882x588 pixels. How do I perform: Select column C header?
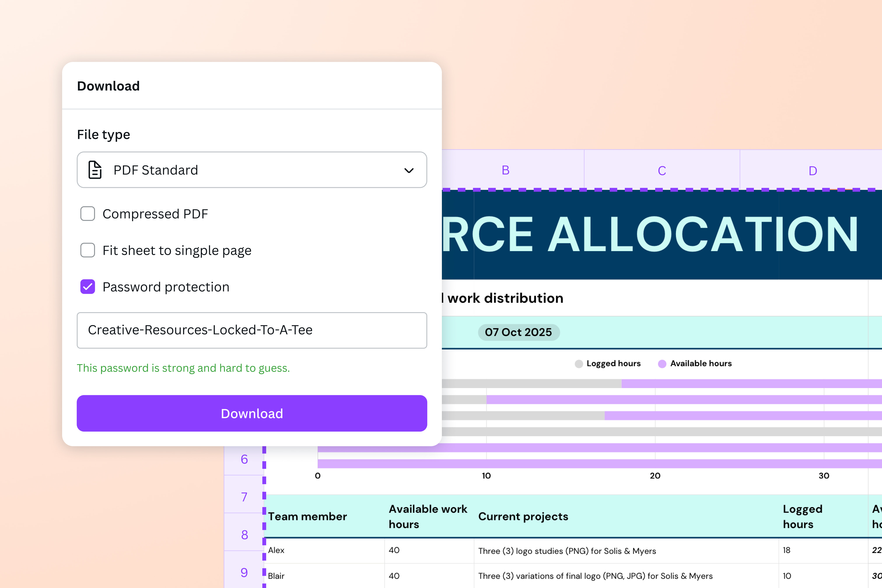click(662, 171)
